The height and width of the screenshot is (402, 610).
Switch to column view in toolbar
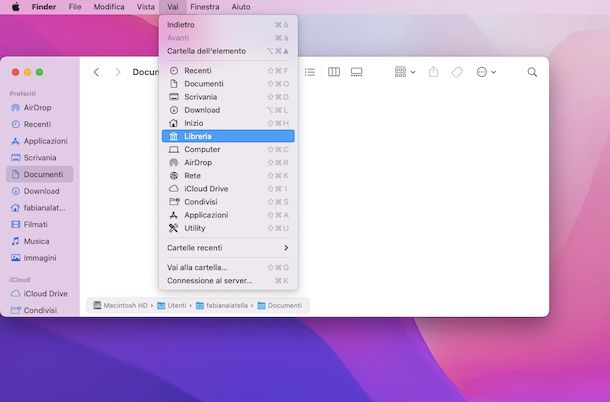click(x=334, y=72)
